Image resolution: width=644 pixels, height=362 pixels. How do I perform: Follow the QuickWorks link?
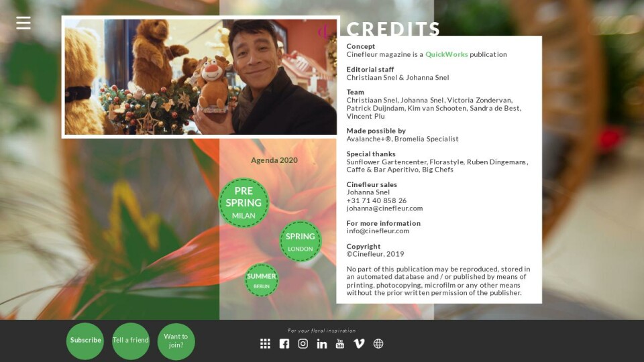pyautogui.click(x=447, y=54)
